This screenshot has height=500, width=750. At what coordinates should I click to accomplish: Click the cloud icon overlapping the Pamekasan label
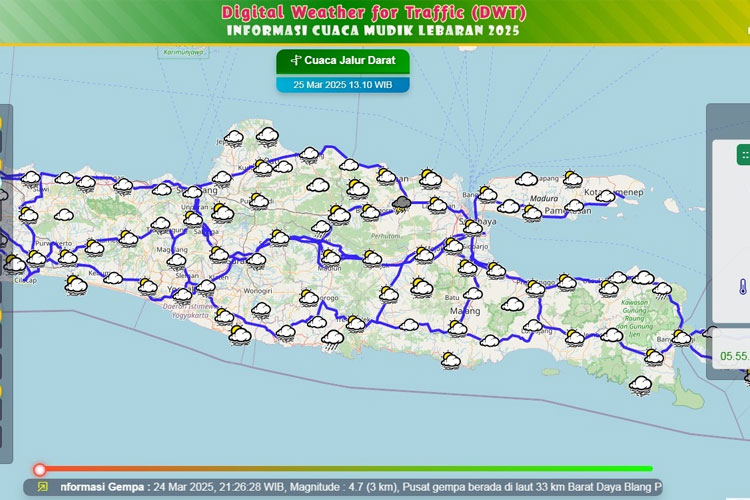click(x=574, y=207)
